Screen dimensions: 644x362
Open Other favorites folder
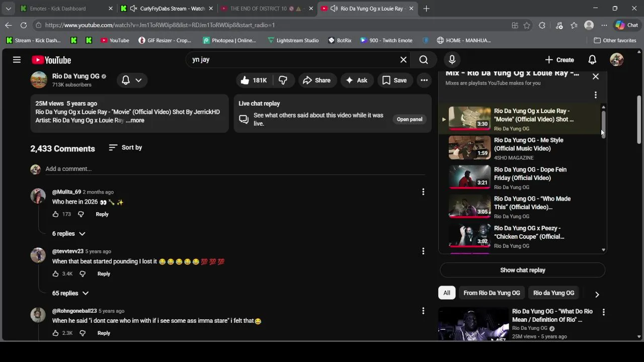pyautogui.click(x=615, y=40)
